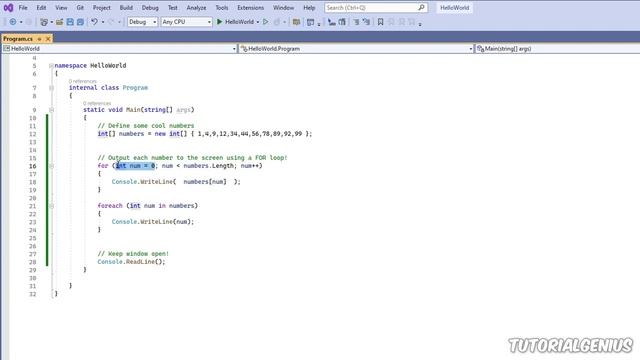The height and width of the screenshot is (360, 640).
Task: Open the Undo history dropdown arrow
Action: pos(103,22)
